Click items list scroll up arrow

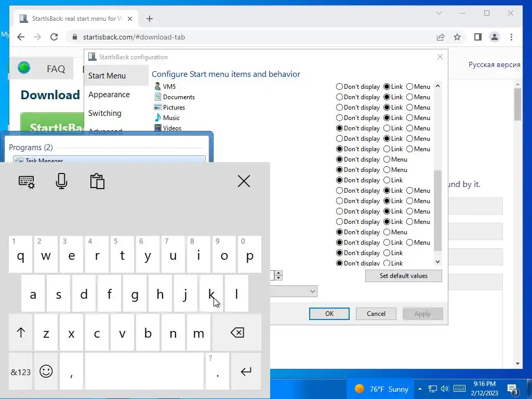437,86
